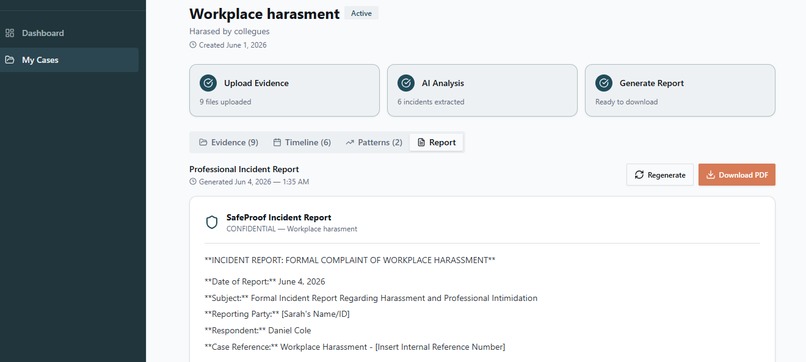Switch to the Patterns (2) tab
This screenshot has width=806, height=362.
[x=374, y=142]
